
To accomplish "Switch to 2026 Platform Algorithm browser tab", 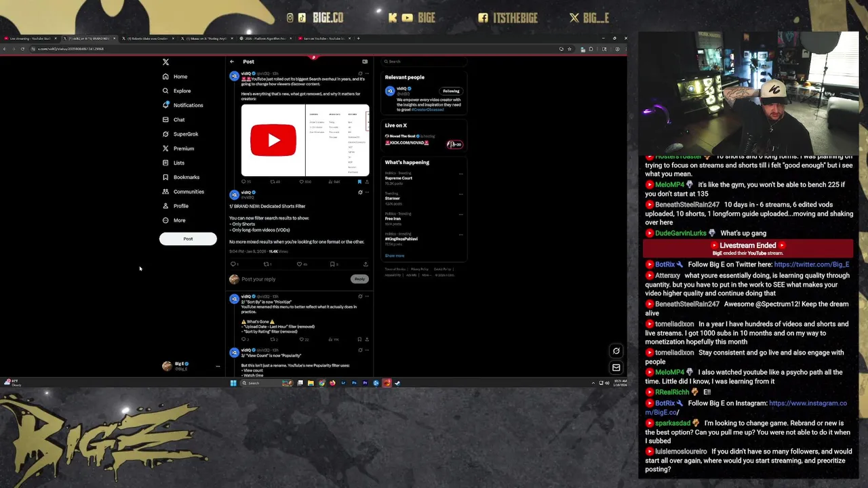I will tap(266, 39).
